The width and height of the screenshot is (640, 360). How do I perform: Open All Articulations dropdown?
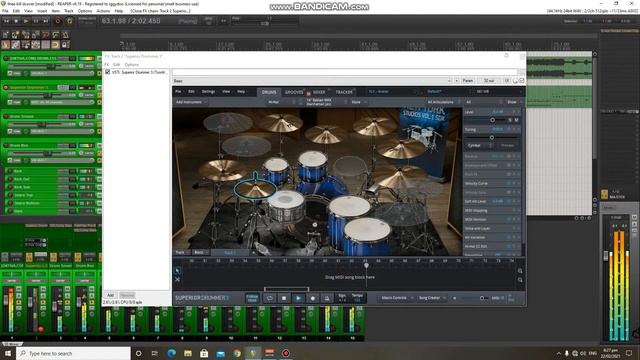pyautogui.click(x=443, y=102)
